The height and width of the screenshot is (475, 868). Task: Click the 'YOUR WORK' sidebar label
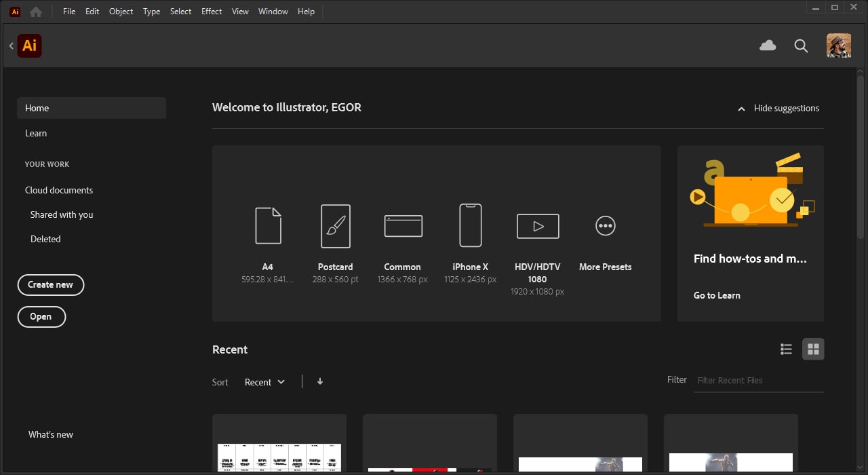(47, 164)
